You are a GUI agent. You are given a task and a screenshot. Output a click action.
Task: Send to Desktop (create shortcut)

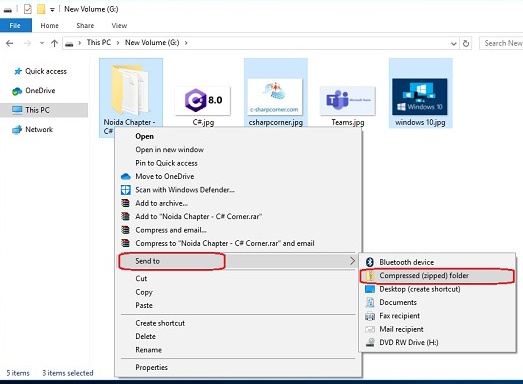coord(437,289)
